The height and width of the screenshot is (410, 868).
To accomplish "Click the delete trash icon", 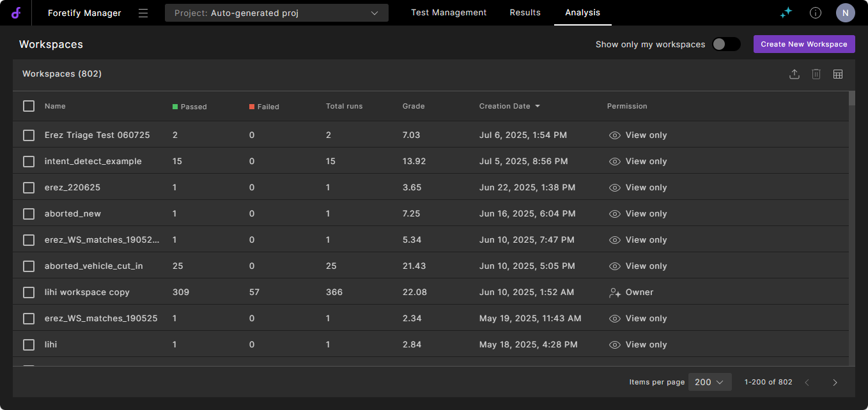I will [x=816, y=74].
